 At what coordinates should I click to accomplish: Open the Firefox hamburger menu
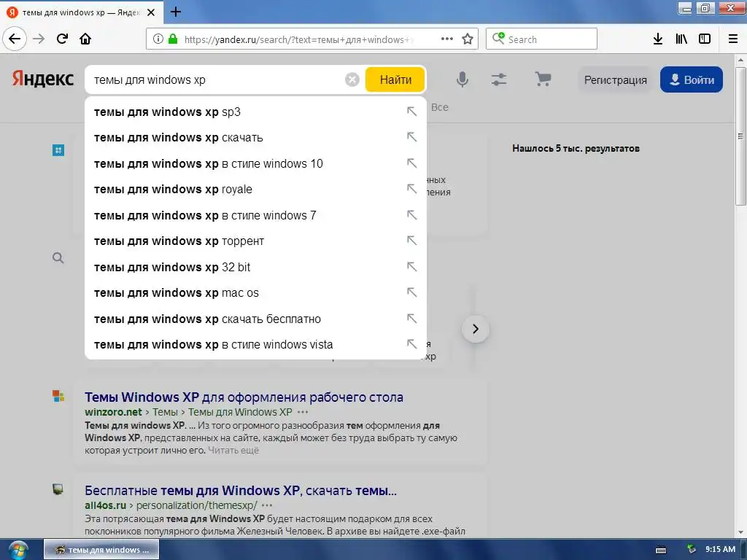pyautogui.click(x=733, y=39)
